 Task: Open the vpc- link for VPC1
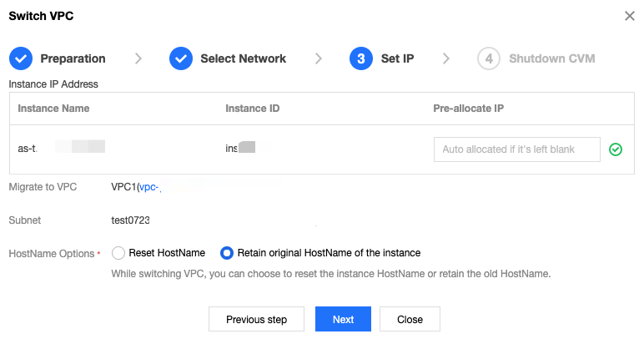(x=150, y=187)
